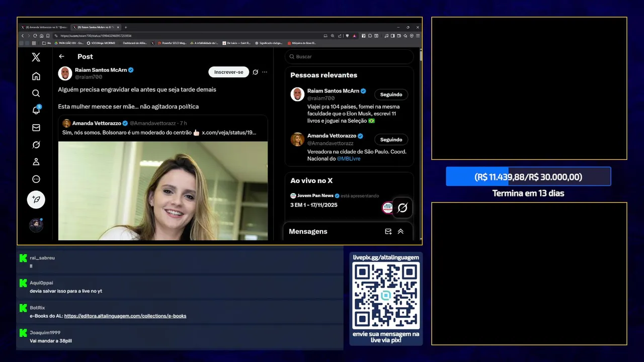Open account avatar at sidebar bottom
Image resolution: width=644 pixels, height=362 pixels.
[x=36, y=225]
